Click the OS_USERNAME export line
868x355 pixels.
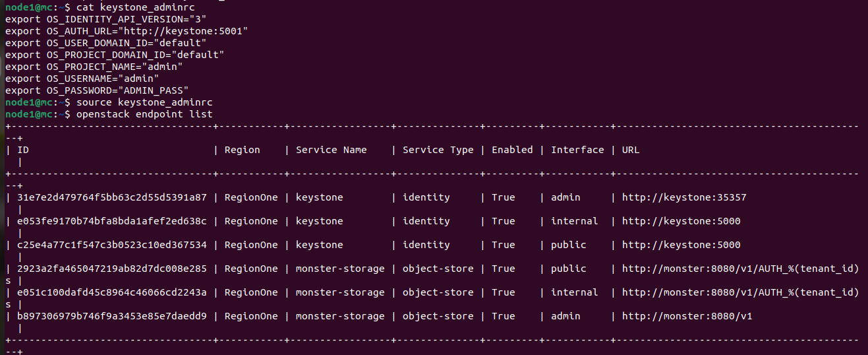click(82, 79)
